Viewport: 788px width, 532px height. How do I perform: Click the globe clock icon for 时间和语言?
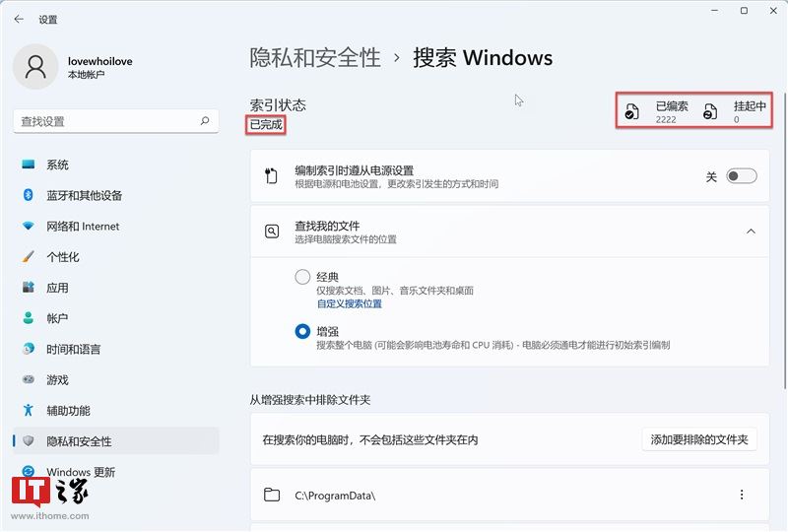29,349
